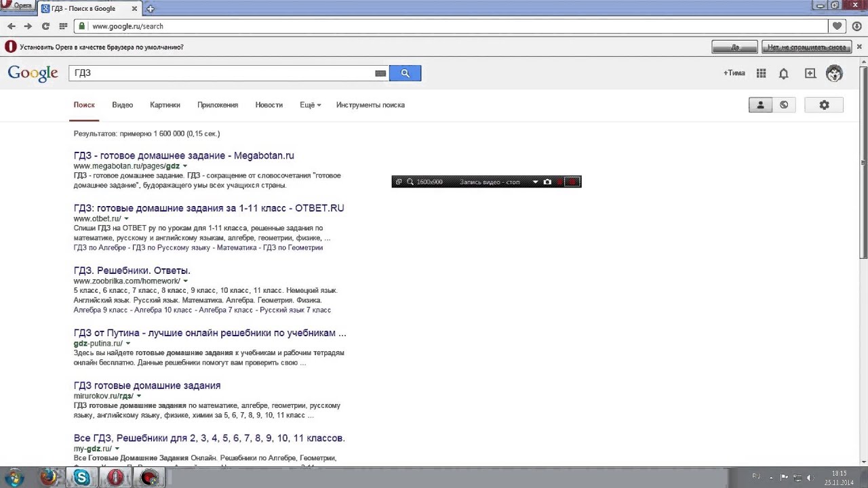Screen dimensions: 868x488
Task: Open screen recorder taskbar icon
Action: 149,477
